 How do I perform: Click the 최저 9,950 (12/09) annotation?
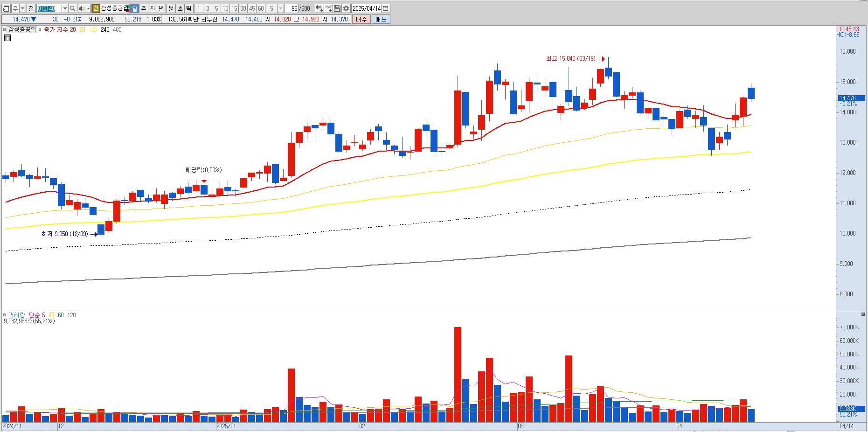click(64, 234)
